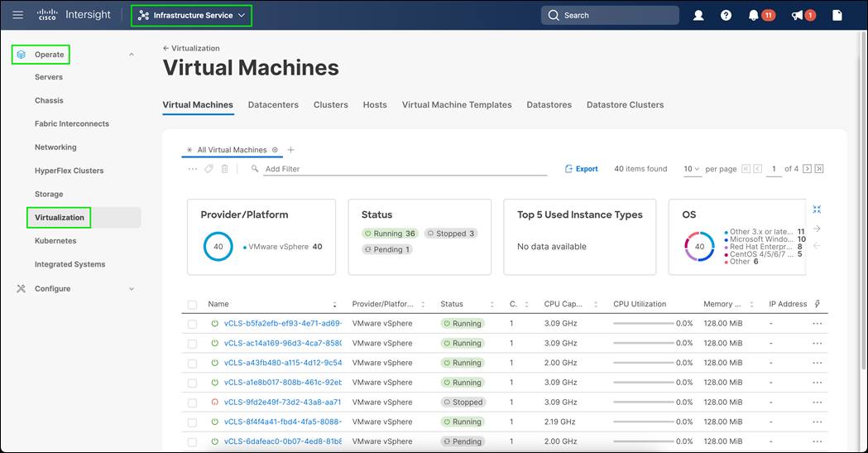868x453 pixels.
Task: Open row actions for vCLS-9fd2e49f
Action: 817,402
